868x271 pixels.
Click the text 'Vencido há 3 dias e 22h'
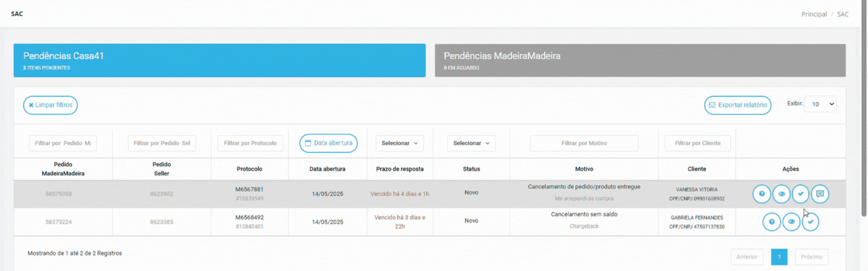coord(400,222)
